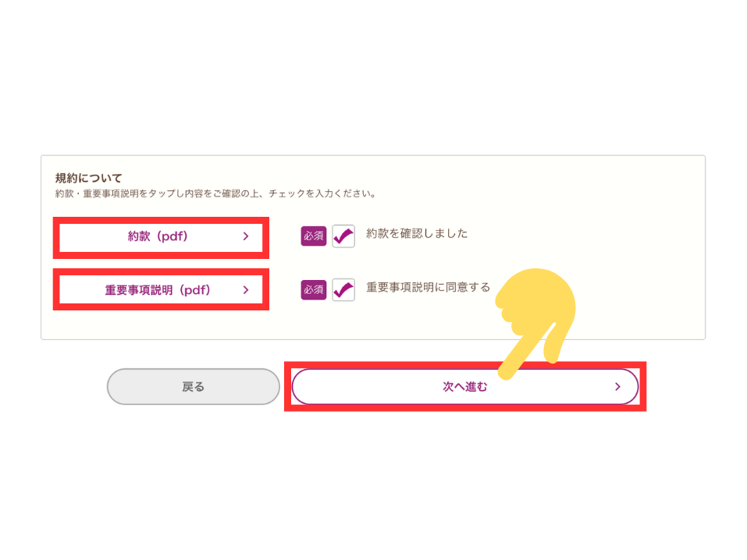Select the 重要事項説明に同意する label text

pos(428,287)
